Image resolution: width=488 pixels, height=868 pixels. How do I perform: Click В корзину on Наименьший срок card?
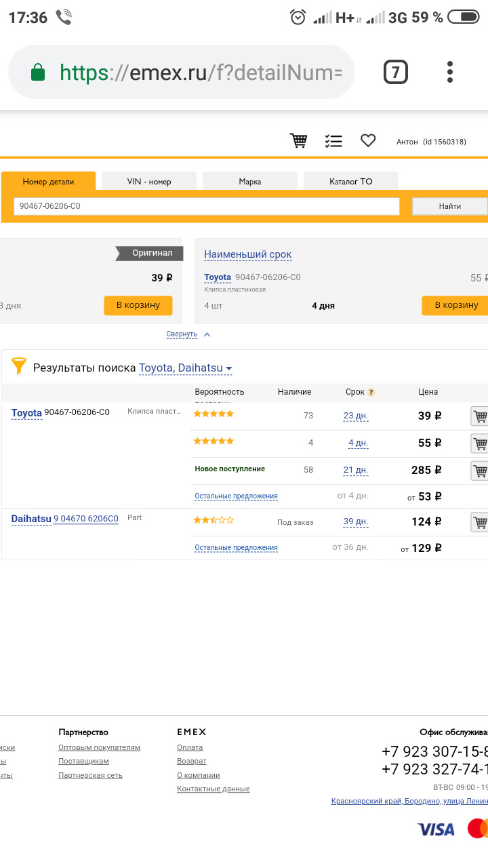point(455,305)
